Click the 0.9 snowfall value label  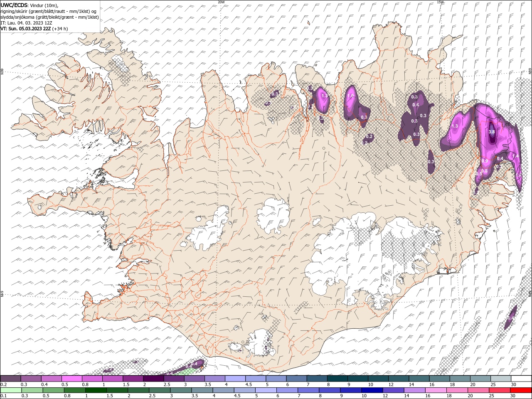click(x=485, y=161)
